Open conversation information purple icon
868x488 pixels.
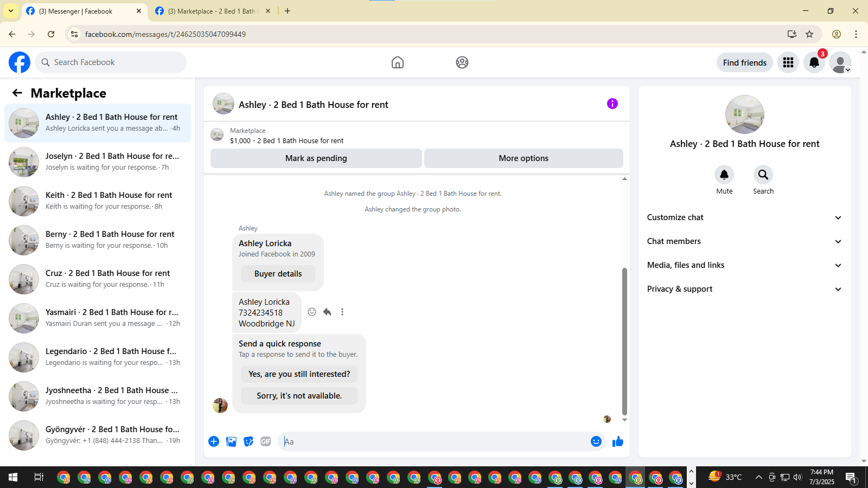click(x=612, y=104)
